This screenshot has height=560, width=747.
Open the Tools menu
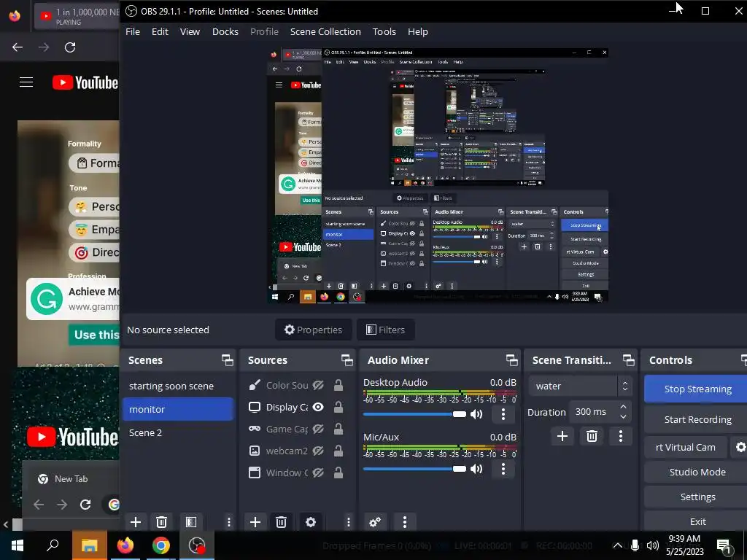[x=384, y=31]
